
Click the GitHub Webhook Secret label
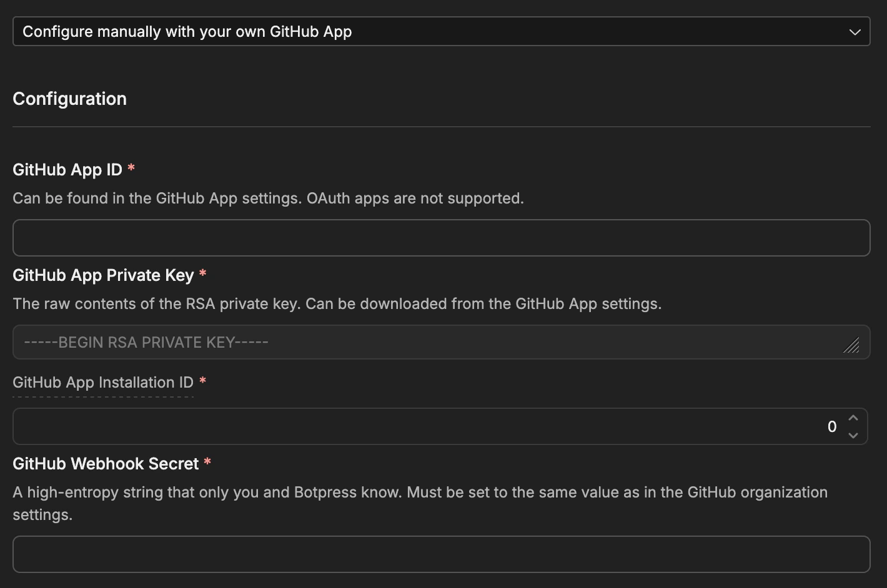pos(106,464)
